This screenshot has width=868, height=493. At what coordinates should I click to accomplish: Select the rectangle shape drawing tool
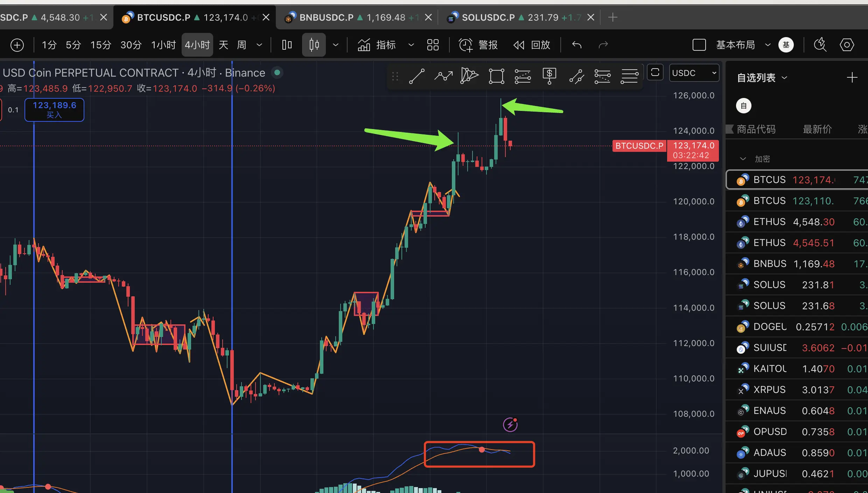coord(496,76)
